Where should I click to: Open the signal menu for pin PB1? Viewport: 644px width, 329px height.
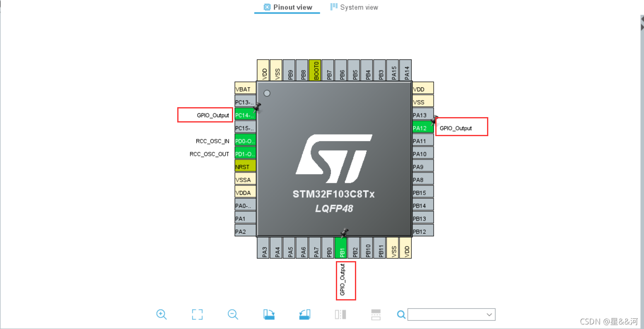click(x=341, y=248)
